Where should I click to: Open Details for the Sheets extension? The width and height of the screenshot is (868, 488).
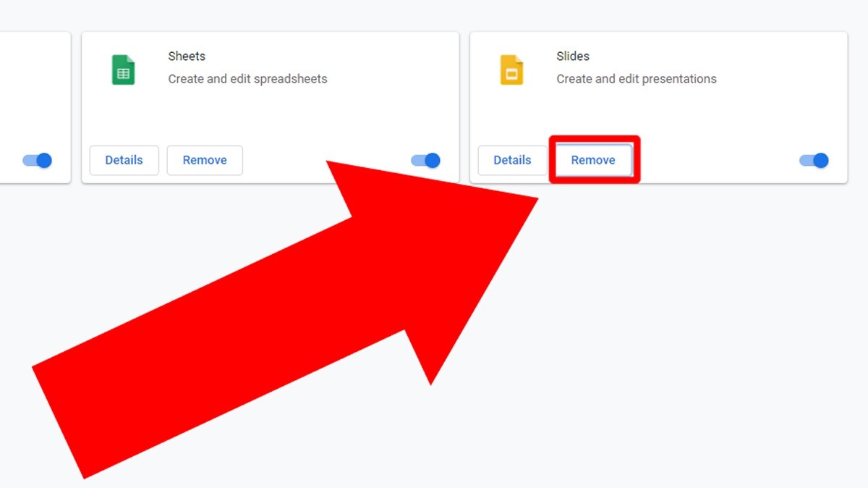click(x=124, y=160)
